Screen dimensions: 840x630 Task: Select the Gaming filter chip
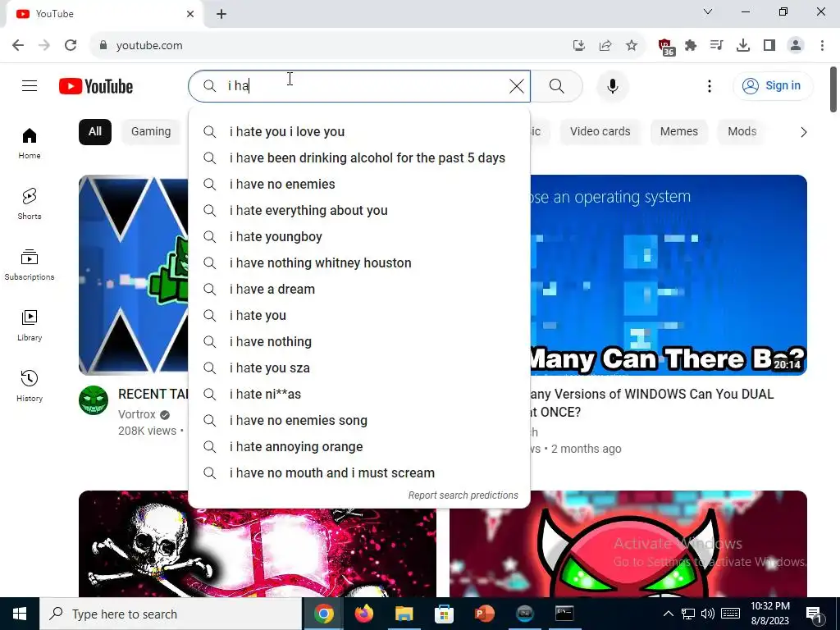click(151, 132)
